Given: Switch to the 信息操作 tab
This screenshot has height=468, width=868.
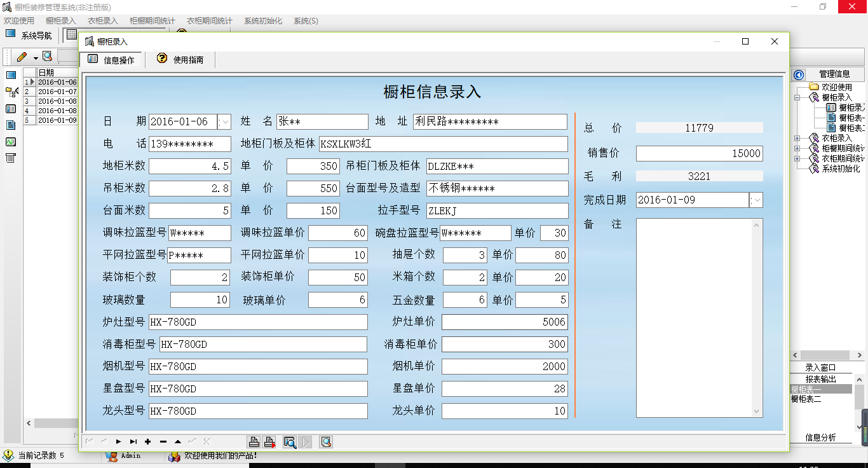Looking at the screenshot, I should coord(111,60).
